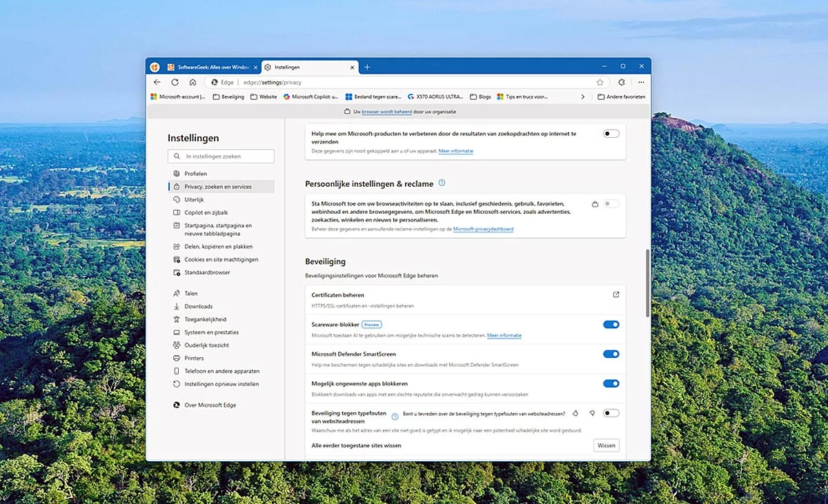Open Talen settings in sidebar
Screen dimensions: 828x504
point(221,293)
